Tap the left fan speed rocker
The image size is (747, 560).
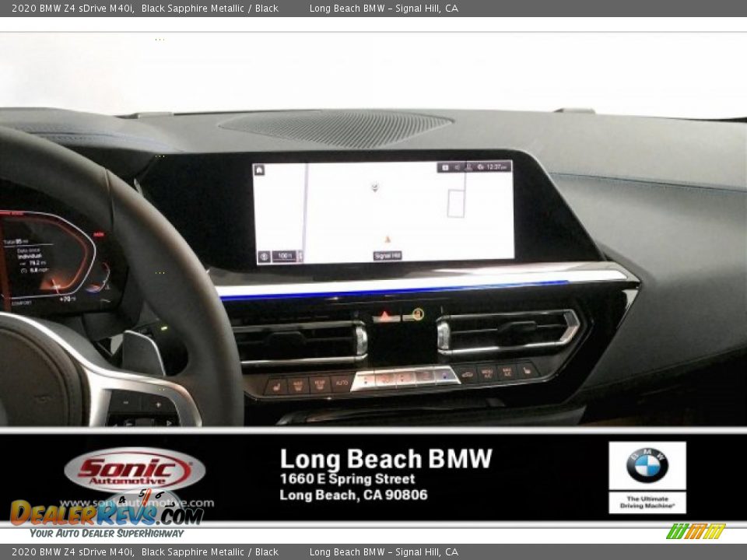[385, 379]
